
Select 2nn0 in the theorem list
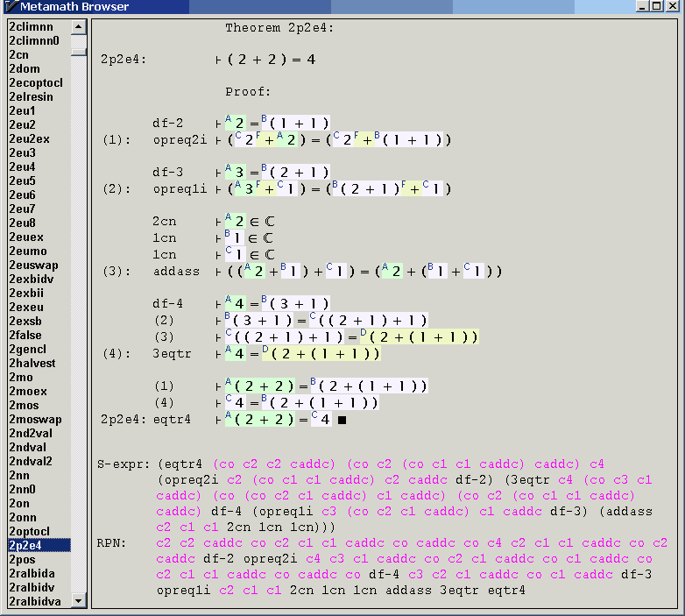point(22,489)
